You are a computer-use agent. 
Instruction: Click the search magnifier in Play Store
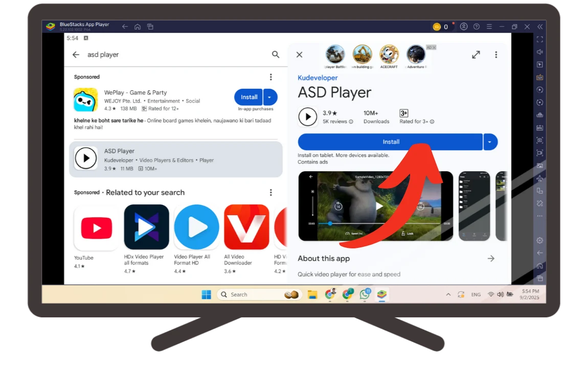(276, 55)
